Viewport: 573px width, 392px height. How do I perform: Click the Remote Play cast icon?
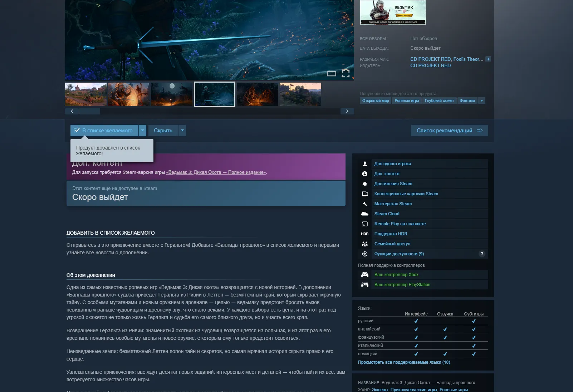click(365, 224)
